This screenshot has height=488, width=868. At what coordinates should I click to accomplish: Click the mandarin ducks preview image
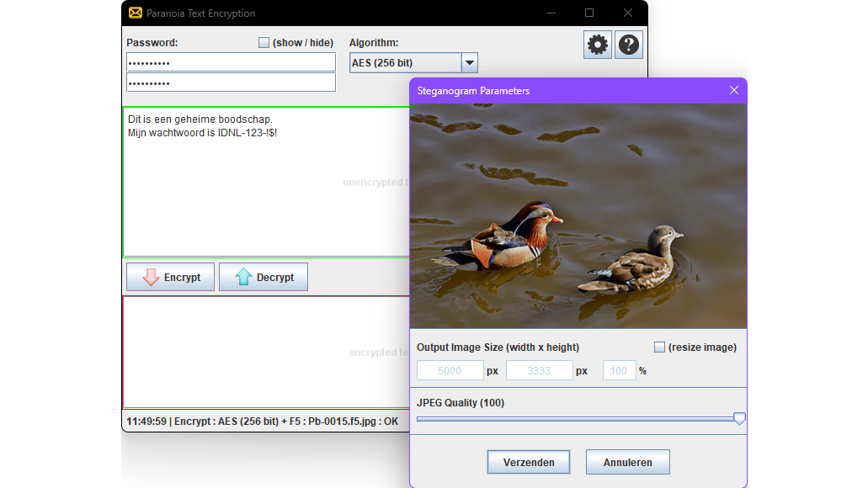click(578, 215)
